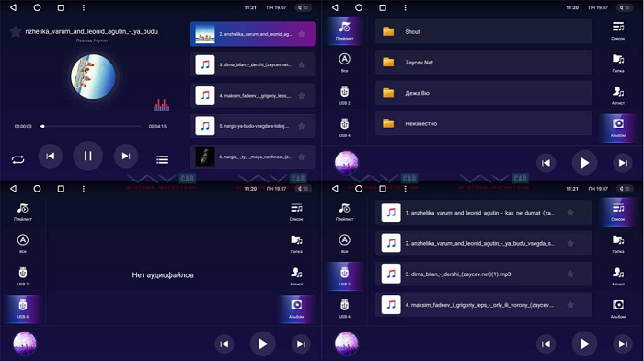Select track 4 maksim_fadeev in the now-playing list

coord(253,96)
